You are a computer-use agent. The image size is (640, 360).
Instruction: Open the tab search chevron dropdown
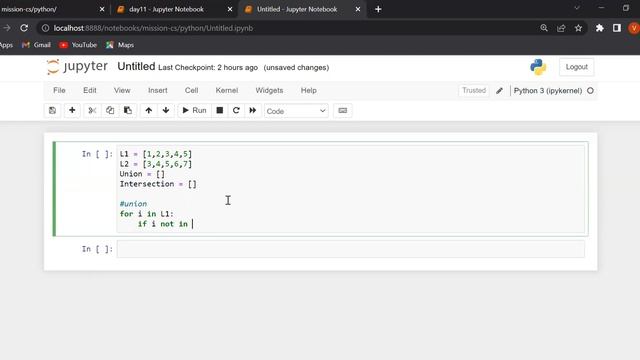[577, 8]
